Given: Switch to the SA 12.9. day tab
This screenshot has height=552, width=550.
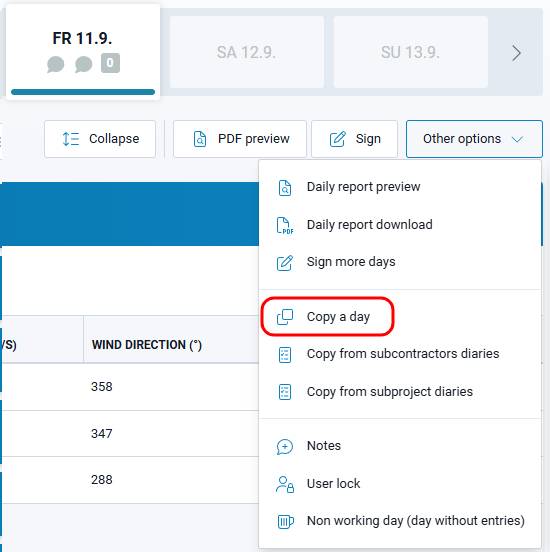Looking at the screenshot, I should pos(246,52).
